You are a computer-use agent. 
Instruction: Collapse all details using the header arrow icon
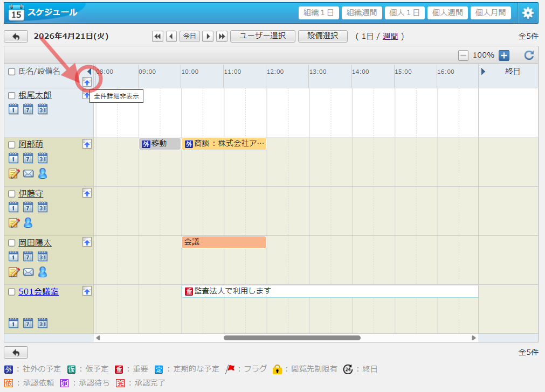pos(87,82)
